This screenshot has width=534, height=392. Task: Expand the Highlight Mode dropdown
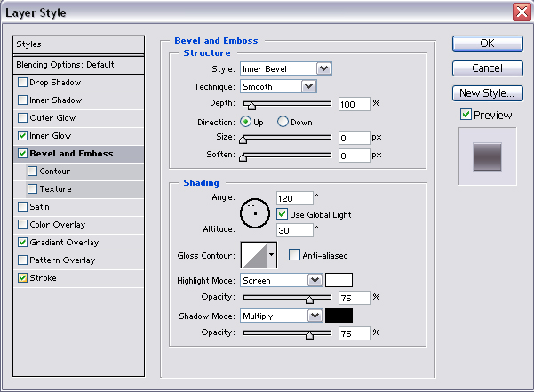coord(314,279)
